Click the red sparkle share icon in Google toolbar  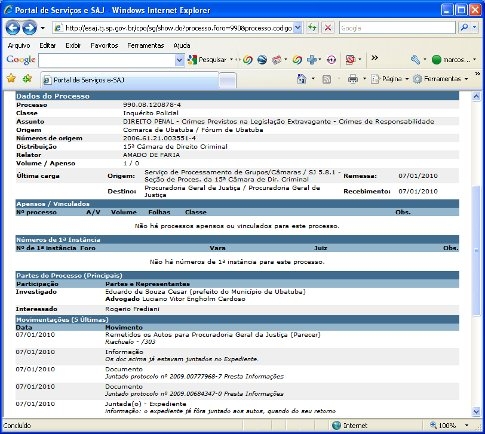tap(276, 60)
